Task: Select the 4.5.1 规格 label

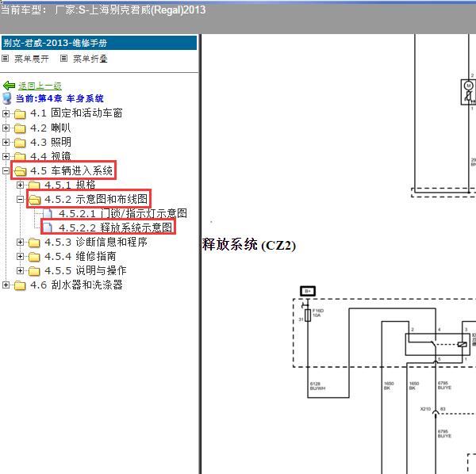Action: click(x=70, y=185)
